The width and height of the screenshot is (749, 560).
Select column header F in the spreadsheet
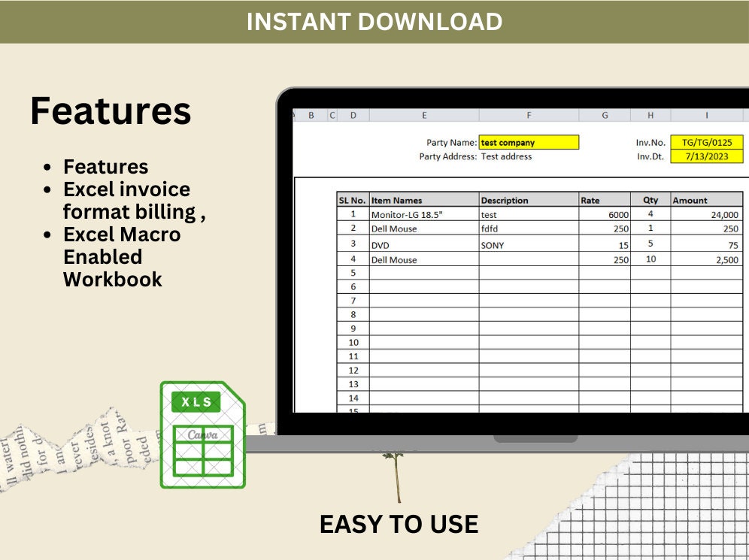click(529, 115)
